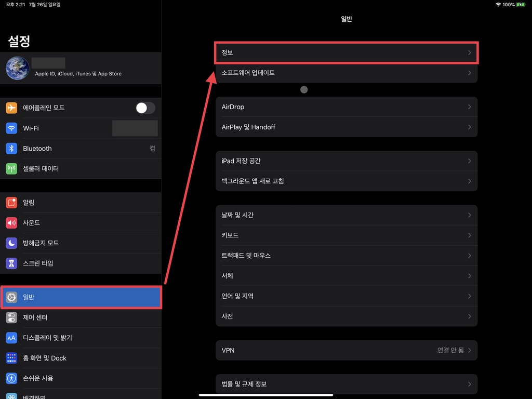Tap the 백그라운드 앱 새로 고침 label
Screen dimensions: 532x399
point(253,181)
